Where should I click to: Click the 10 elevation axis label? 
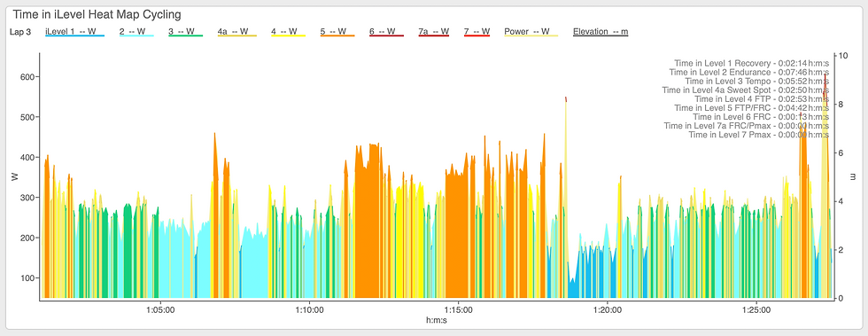pyautogui.click(x=843, y=56)
